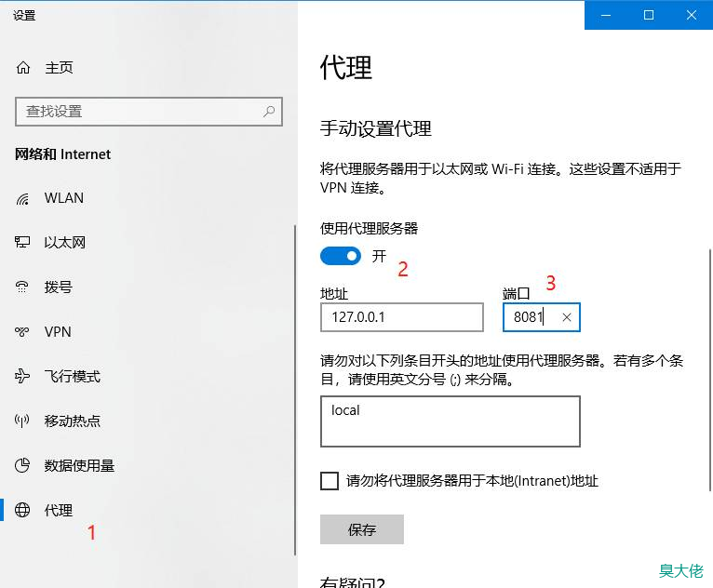Viewport: 713px width, 588px height.
Task: Go to 以太网 settings
Action: point(64,242)
